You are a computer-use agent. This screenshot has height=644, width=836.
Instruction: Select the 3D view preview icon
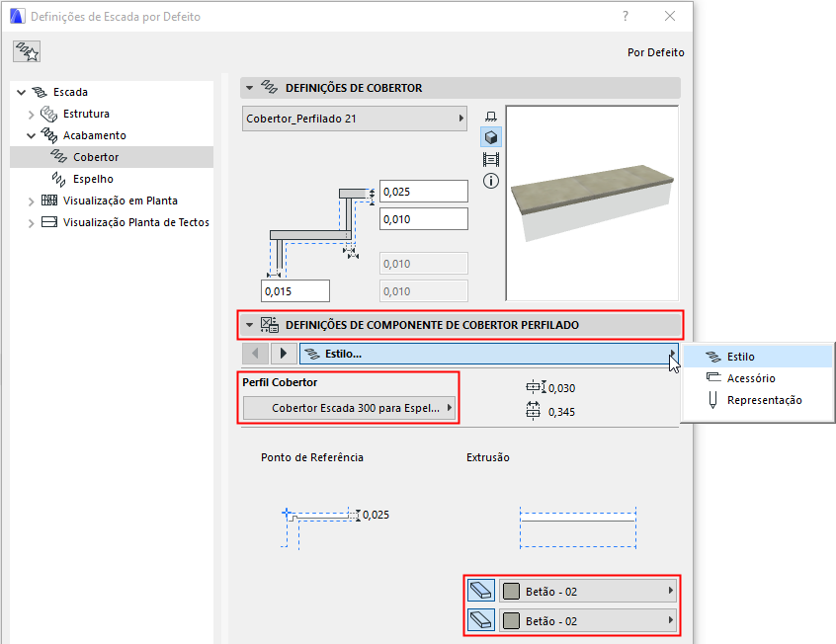tap(491, 137)
